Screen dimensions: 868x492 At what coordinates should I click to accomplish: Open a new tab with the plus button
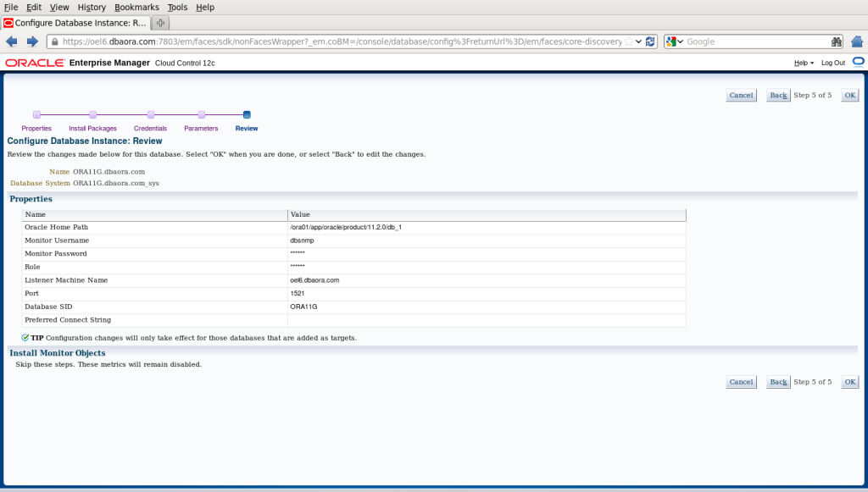[160, 23]
